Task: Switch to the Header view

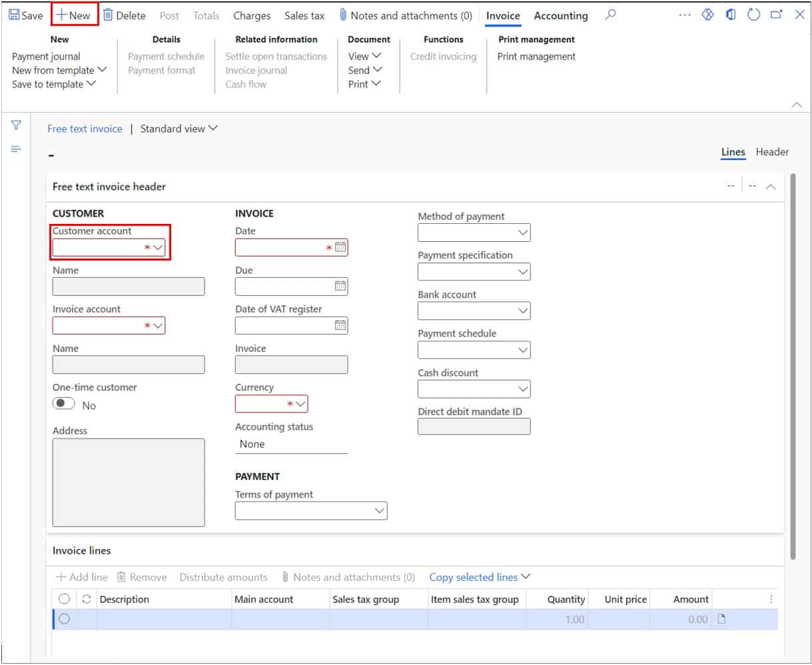Action: tap(772, 152)
